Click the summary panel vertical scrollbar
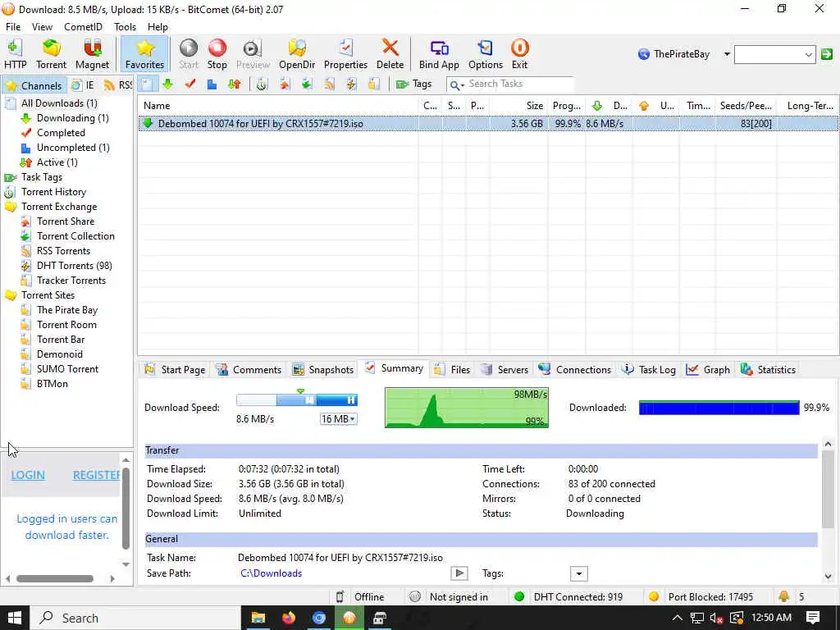This screenshot has width=840, height=630. click(x=828, y=489)
